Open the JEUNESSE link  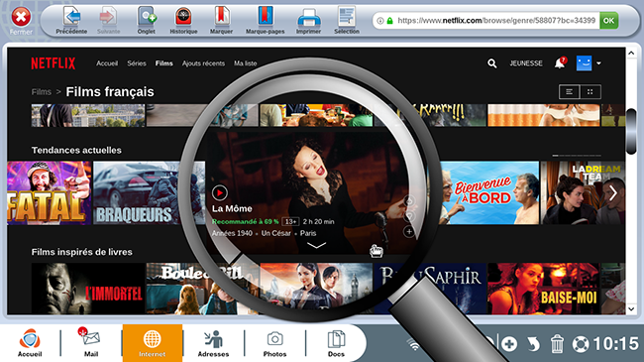526,63
